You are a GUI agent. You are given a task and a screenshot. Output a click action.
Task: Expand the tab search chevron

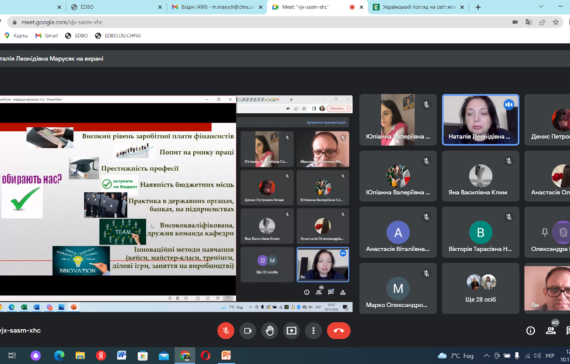pyautogui.click(x=541, y=7)
